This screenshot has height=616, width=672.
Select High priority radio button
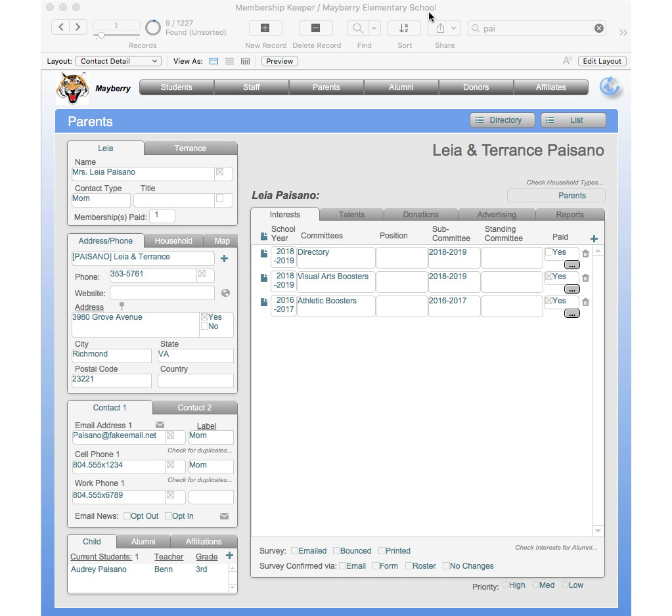[505, 584]
